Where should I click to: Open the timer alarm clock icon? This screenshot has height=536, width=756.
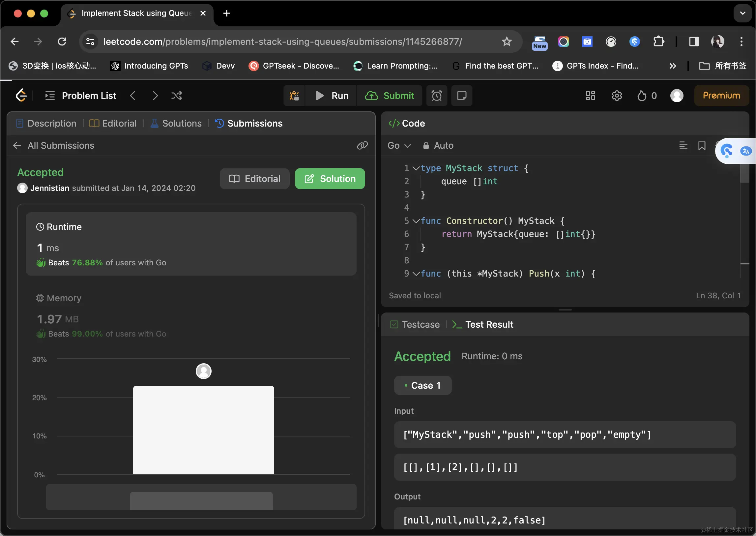pyautogui.click(x=436, y=96)
